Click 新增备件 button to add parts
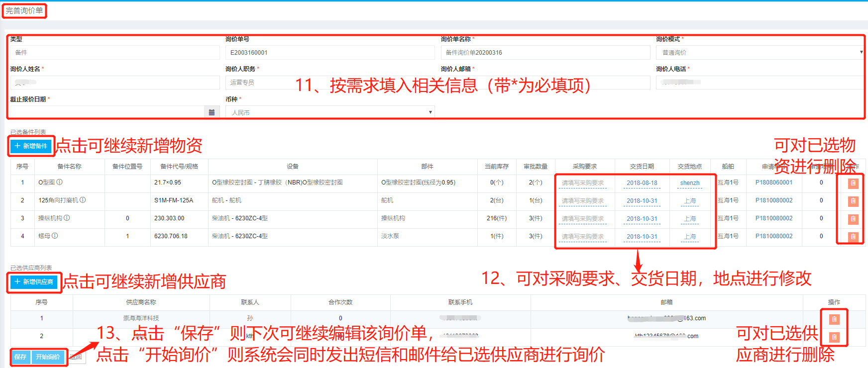This screenshot has height=368, width=868. point(31,146)
